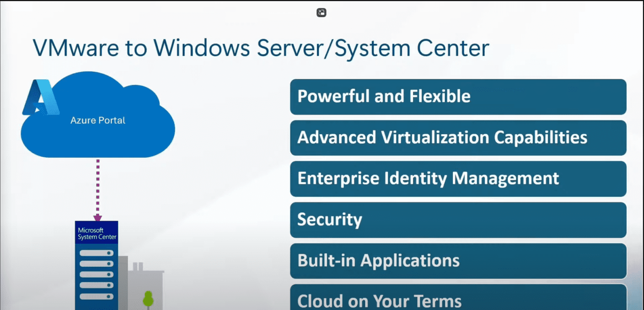Image resolution: width=644 pixels, height=310 pixels.
Task: Click the Microsoft System Center label tab
Action: (96, 232)
